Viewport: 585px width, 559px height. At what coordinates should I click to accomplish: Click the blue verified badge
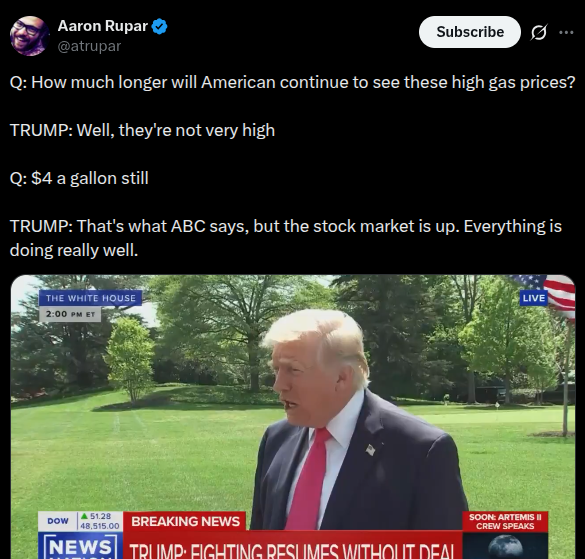coord(160,26)
